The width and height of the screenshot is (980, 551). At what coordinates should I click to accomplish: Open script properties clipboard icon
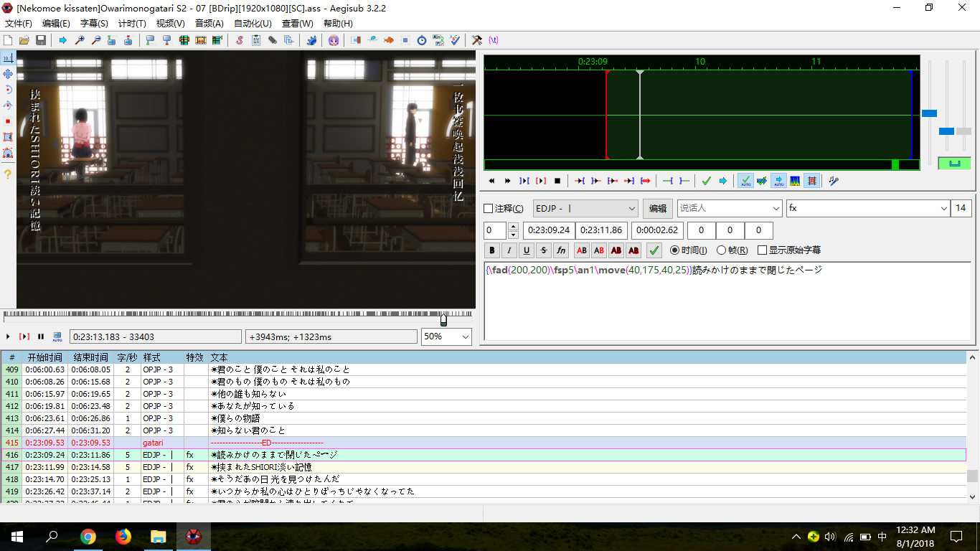coord(256,40)
